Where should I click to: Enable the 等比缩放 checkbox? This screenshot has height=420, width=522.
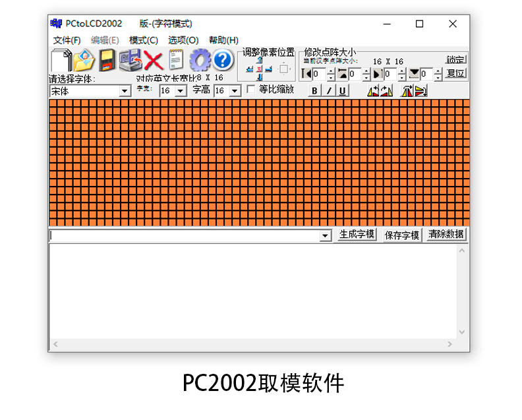coord(251,89)
